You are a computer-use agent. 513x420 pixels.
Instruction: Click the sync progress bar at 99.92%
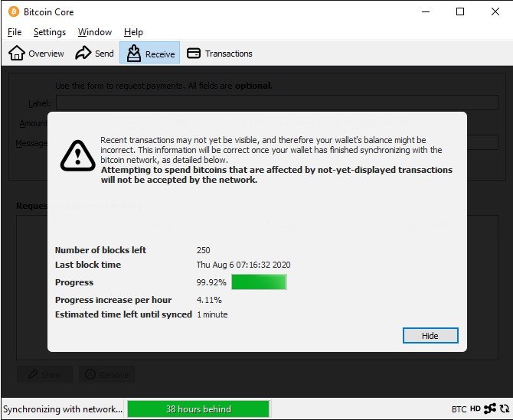coord(259,282)
